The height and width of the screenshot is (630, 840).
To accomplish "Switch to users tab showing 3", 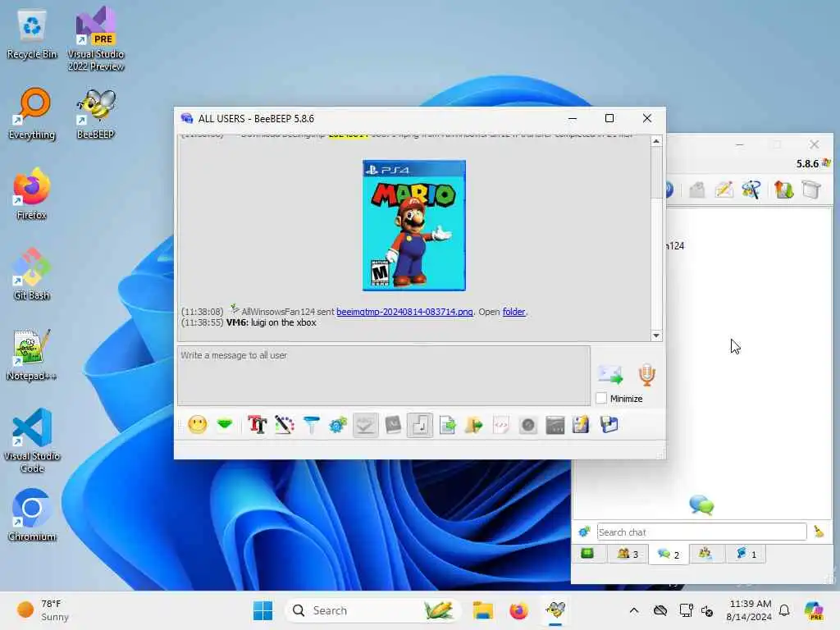I will (628, 554).
